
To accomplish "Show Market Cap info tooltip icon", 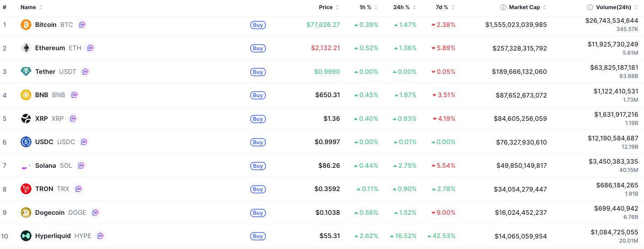I will point(503,7).
